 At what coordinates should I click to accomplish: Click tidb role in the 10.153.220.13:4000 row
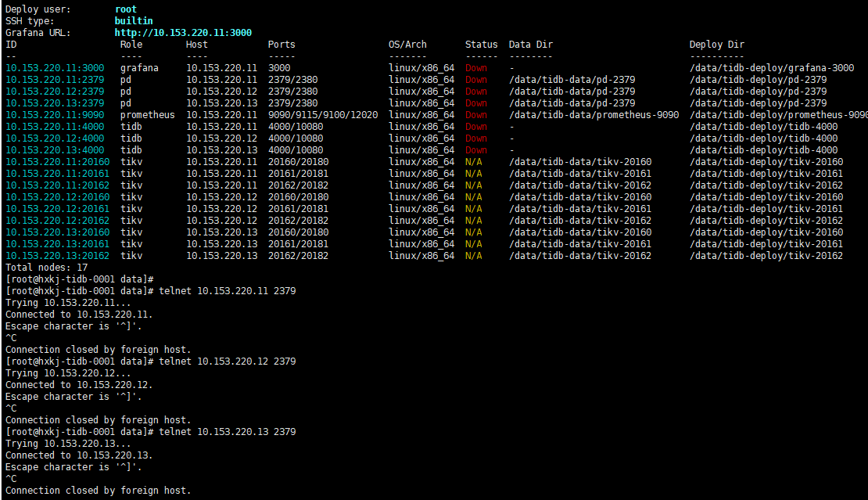point(131,150)
